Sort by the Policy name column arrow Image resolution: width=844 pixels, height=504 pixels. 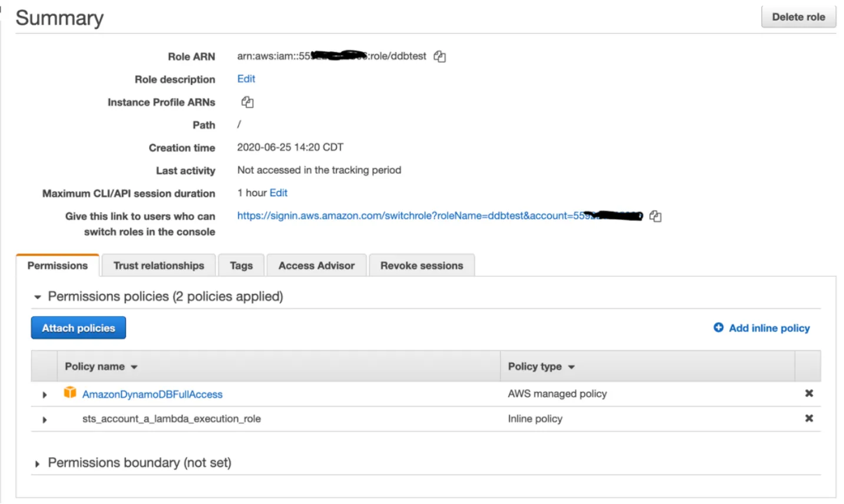(134, 367)
